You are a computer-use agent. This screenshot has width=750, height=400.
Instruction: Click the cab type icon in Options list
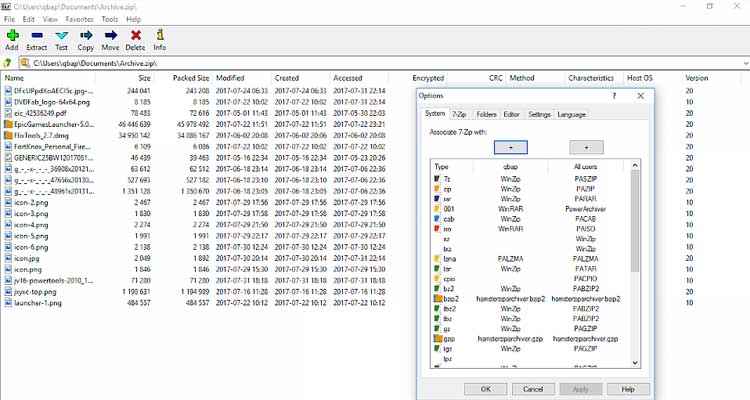point(437,219)
